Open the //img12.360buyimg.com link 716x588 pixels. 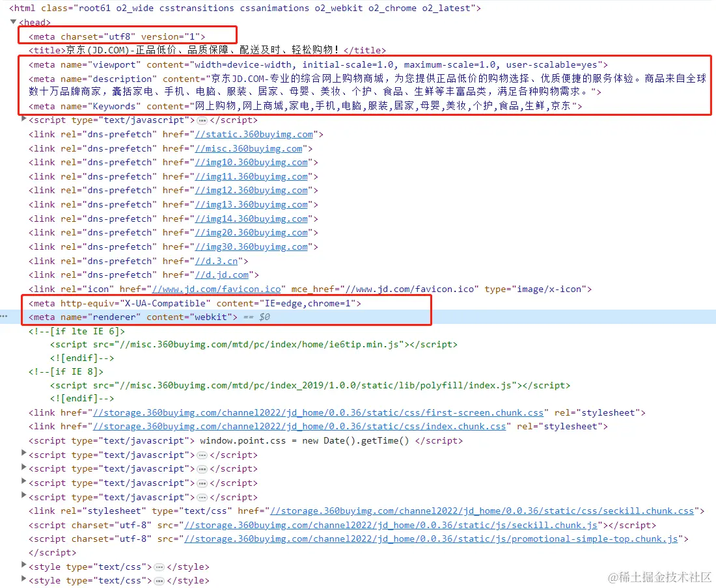[251, 190]
